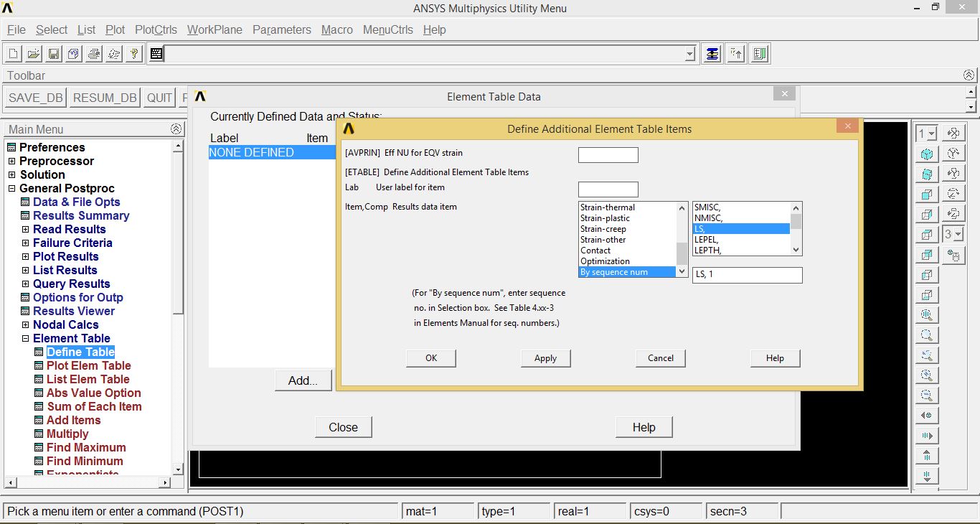The image size is (980, 524).
Task: Click the sequence number field containing LS, 1
Action: click(x=747, y=275)
